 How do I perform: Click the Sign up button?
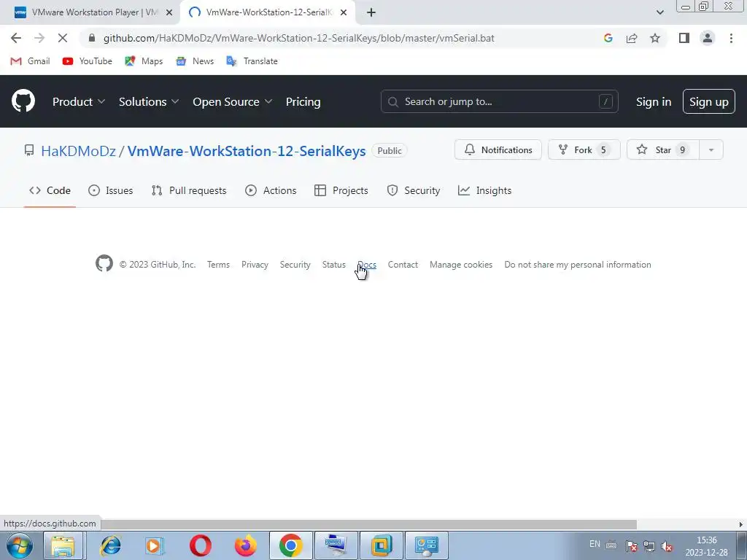coord(708,101)
